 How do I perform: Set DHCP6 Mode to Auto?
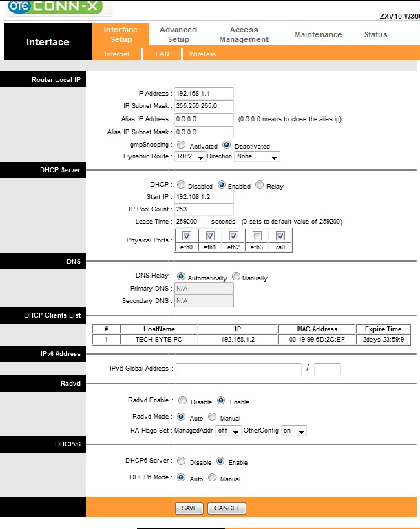[x=181, y=477]
